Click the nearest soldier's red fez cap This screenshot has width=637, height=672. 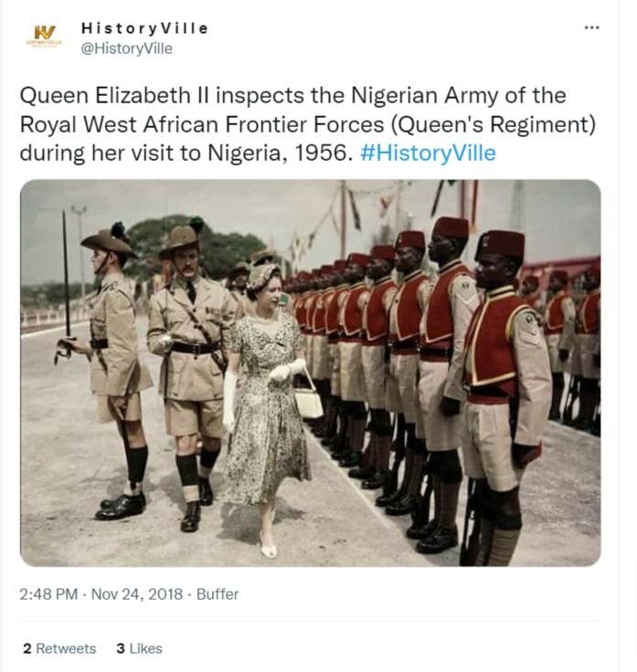click(500, 245)
